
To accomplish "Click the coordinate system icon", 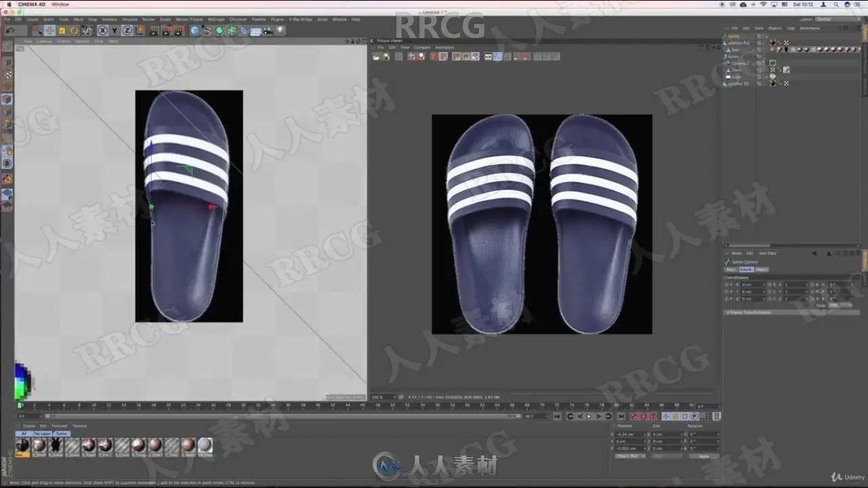I will point(140,30).
